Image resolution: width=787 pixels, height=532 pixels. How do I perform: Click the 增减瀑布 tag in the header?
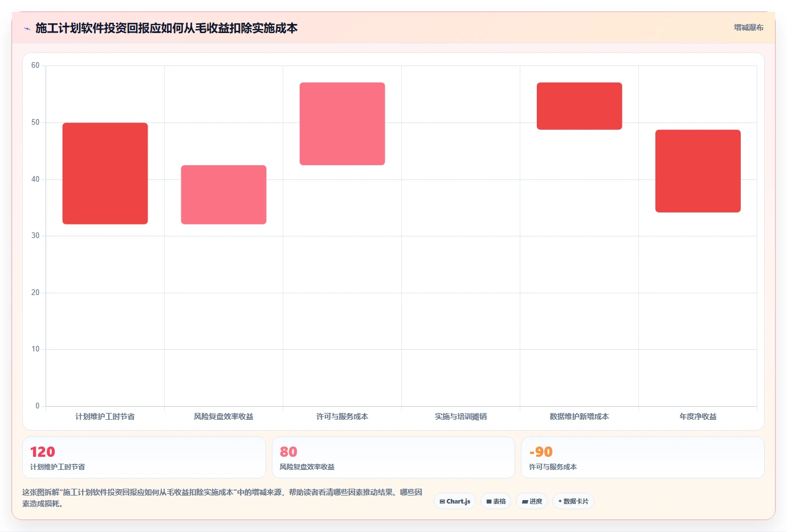[748, 27]
